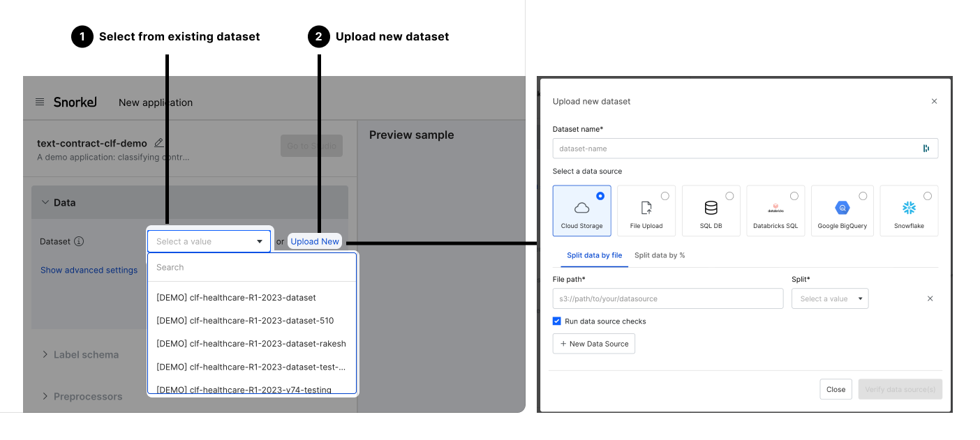Click the Snorkel logo

coord(75,102)
